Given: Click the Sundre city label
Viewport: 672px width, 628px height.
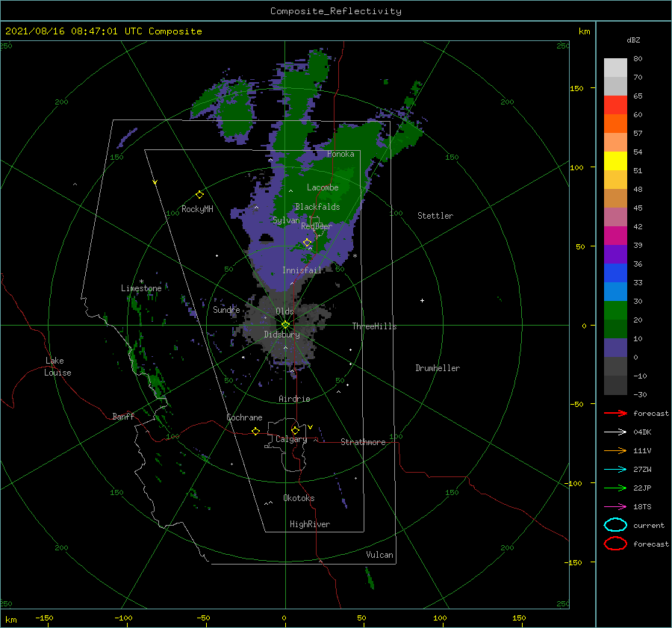Looking at the screenshot, I should tap(226, 309).
